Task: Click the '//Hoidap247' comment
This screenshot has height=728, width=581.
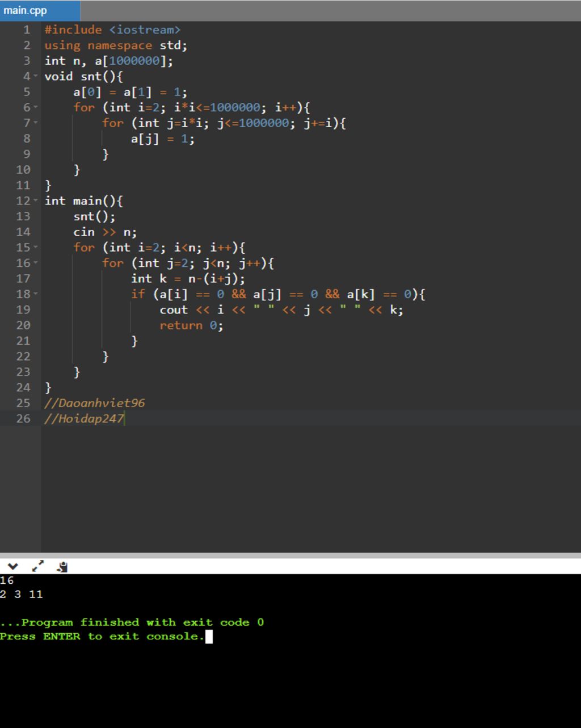Action: (84, 419)
